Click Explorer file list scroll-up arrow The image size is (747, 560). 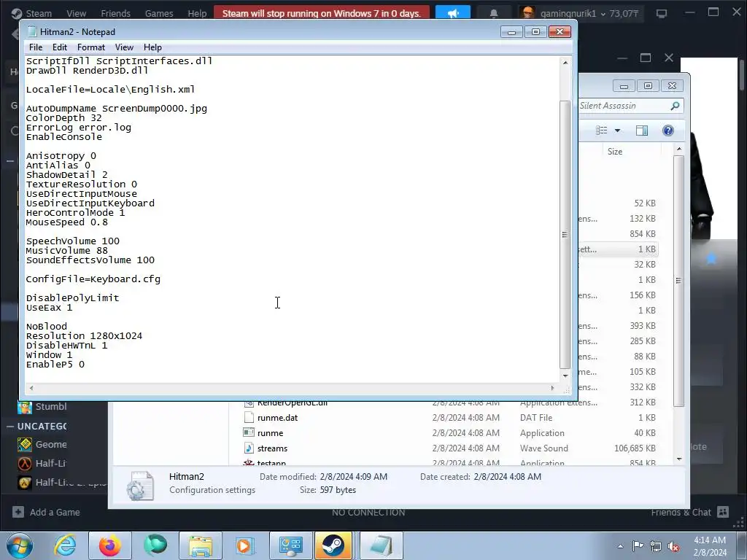pyautogui.click(x=679, y=149)
